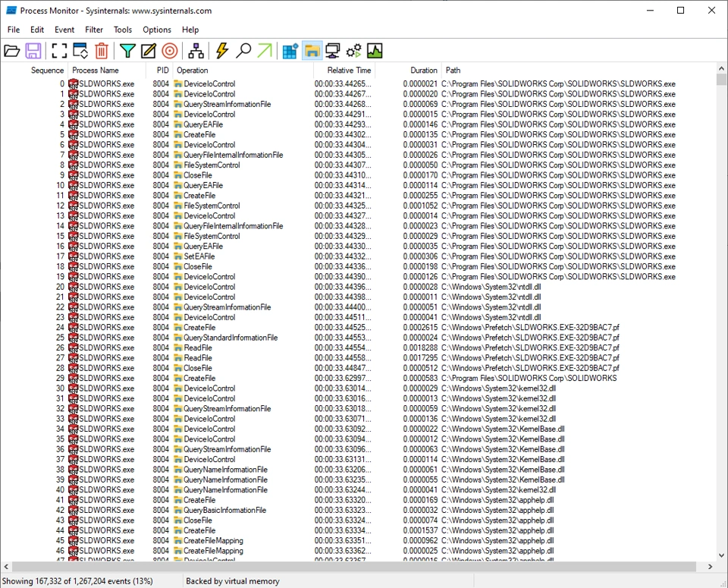Click the green Jump To arrow icon
The image size is (728, 588).
tap(265, 51)
